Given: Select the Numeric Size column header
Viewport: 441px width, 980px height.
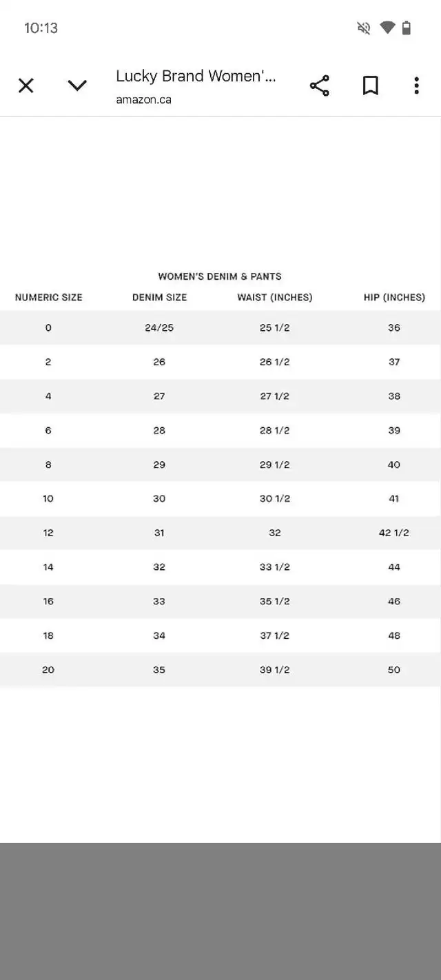Looking at the screenshot, I should click(48, 298).
